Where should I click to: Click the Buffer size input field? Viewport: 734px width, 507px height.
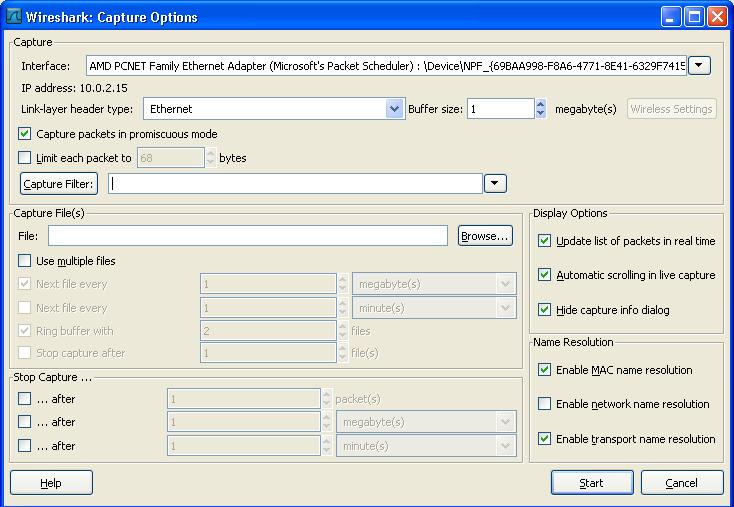coord(500,109)
